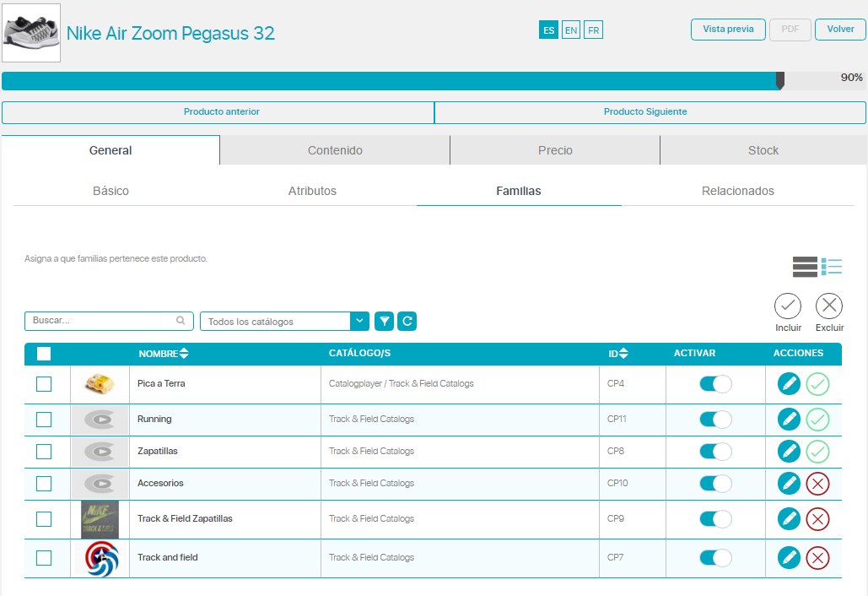Refresh the families list
Screen dimensions: 868x596
tap(407, 322)
